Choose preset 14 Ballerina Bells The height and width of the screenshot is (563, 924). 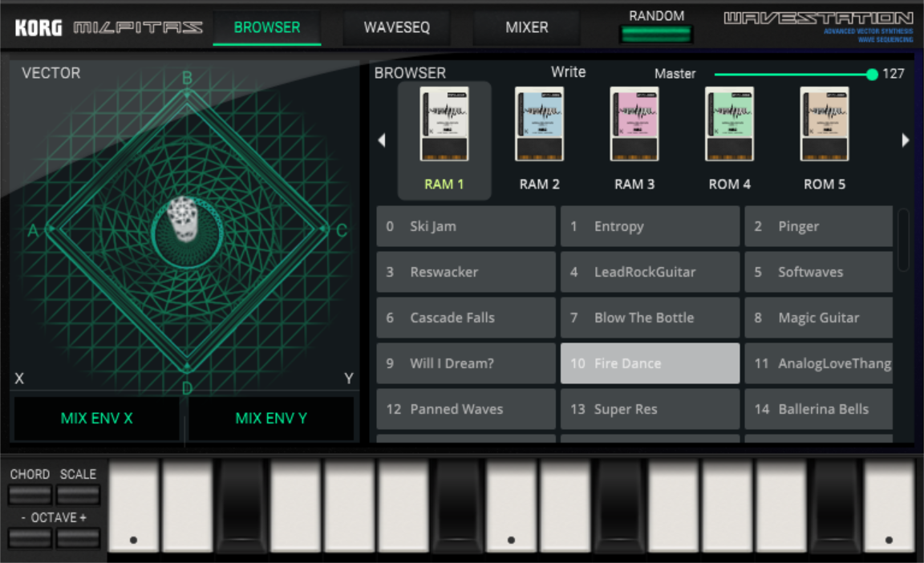[818, 409]
